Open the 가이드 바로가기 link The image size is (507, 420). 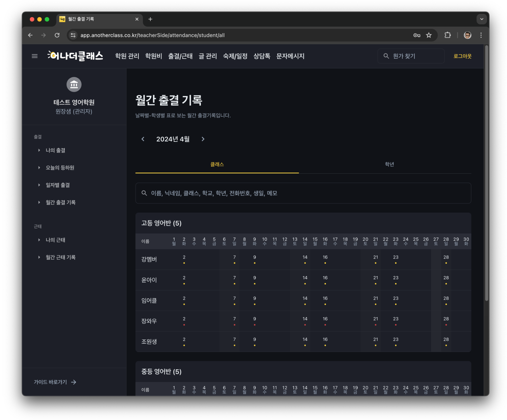(55, 382)
